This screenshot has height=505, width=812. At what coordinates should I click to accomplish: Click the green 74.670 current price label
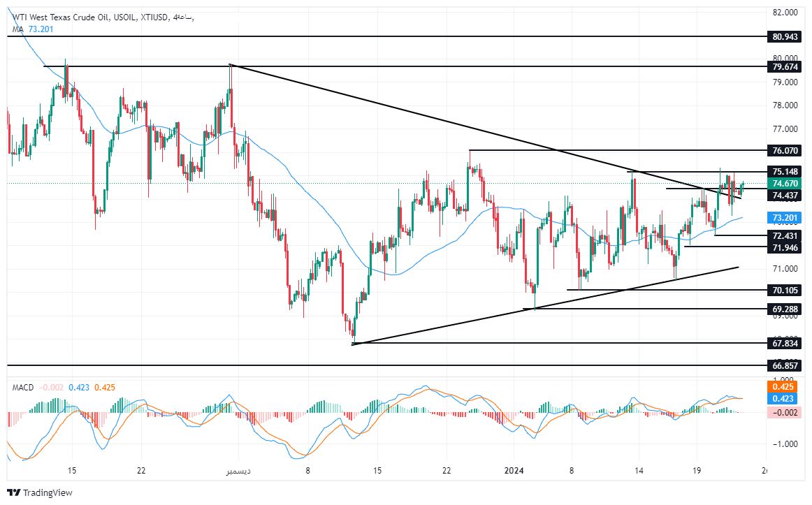[785, 183]
